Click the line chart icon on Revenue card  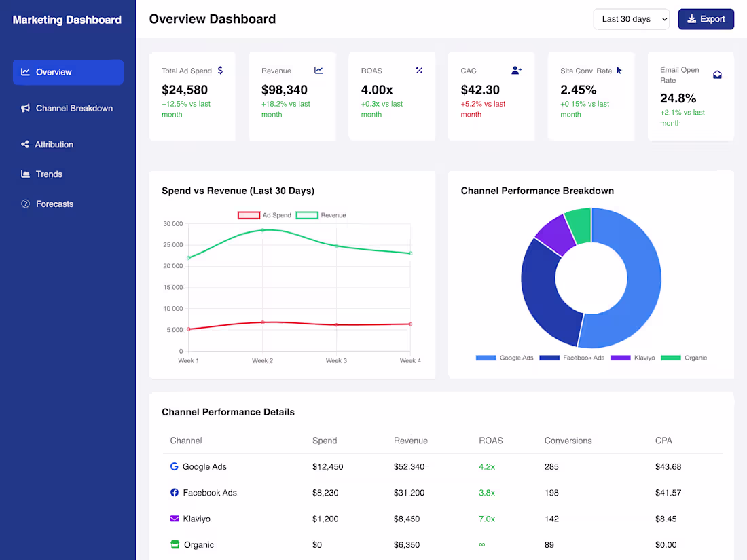click(318, 70)
